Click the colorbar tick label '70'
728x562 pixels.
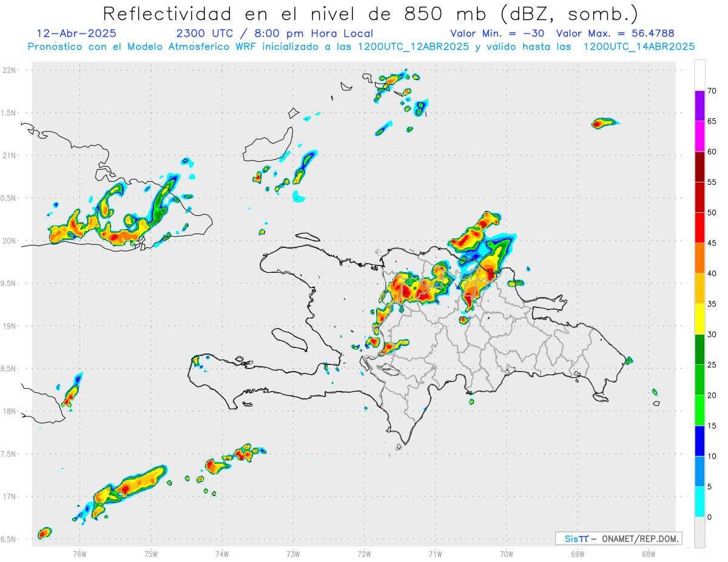pos(712,91)
